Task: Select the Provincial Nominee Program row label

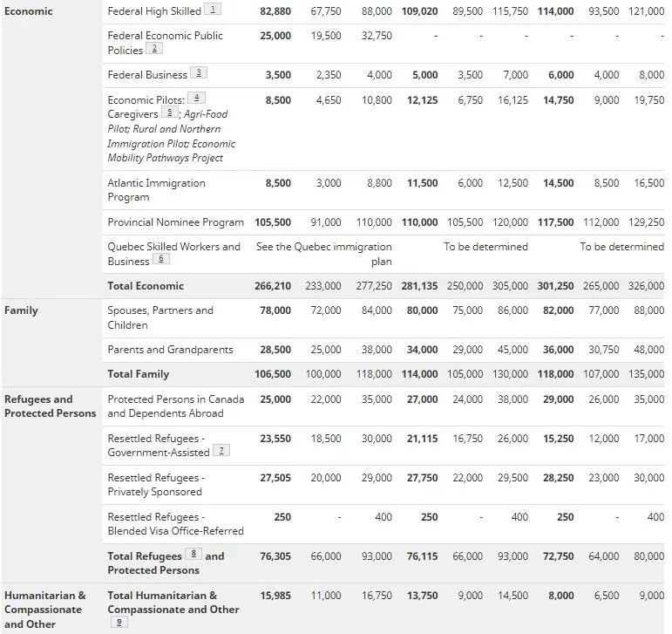Action: [x=175, y=222]
